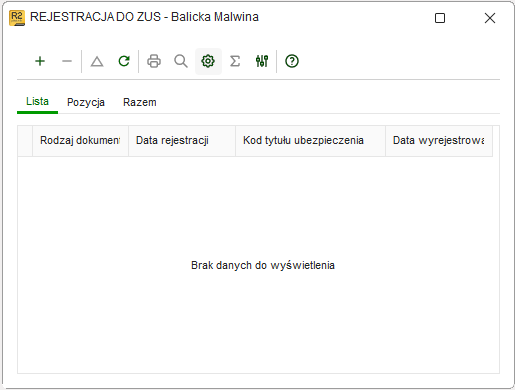This screenshot has width=515, height=390.
Task: Switch to the Lista tab
Action: tap(37, 101)
